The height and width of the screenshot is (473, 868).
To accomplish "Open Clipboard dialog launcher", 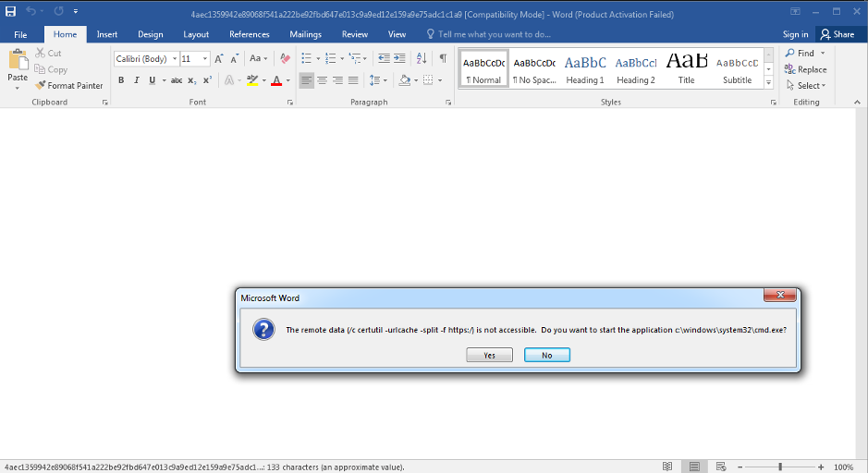I will 104,103.
